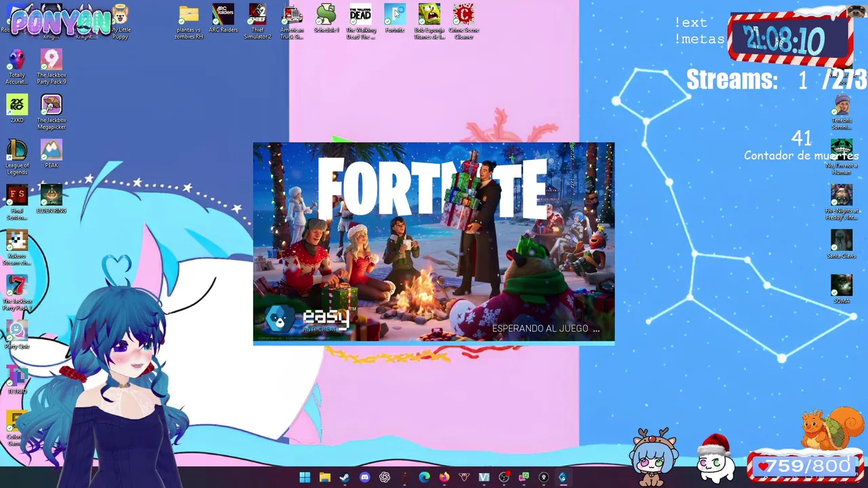Launch Santa Claws desktop shortcut
Screen dimensions: 868x488
(x=842, y=244)
